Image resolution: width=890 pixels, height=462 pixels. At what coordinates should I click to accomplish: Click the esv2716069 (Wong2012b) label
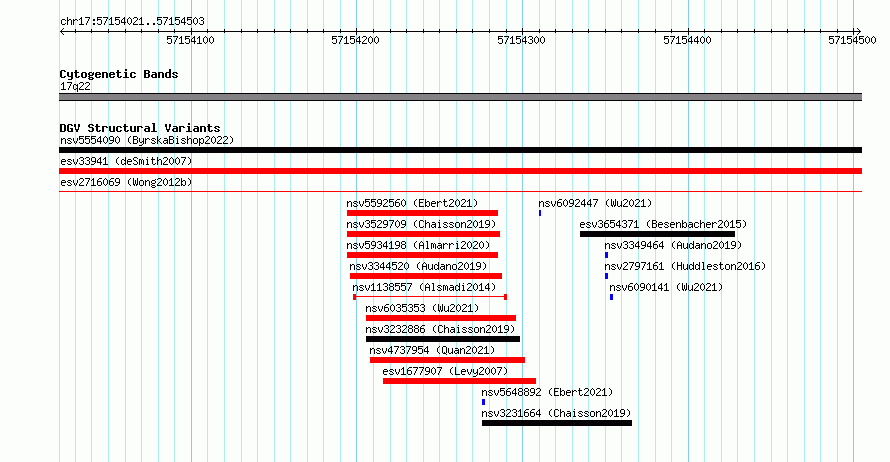[126, 182]
